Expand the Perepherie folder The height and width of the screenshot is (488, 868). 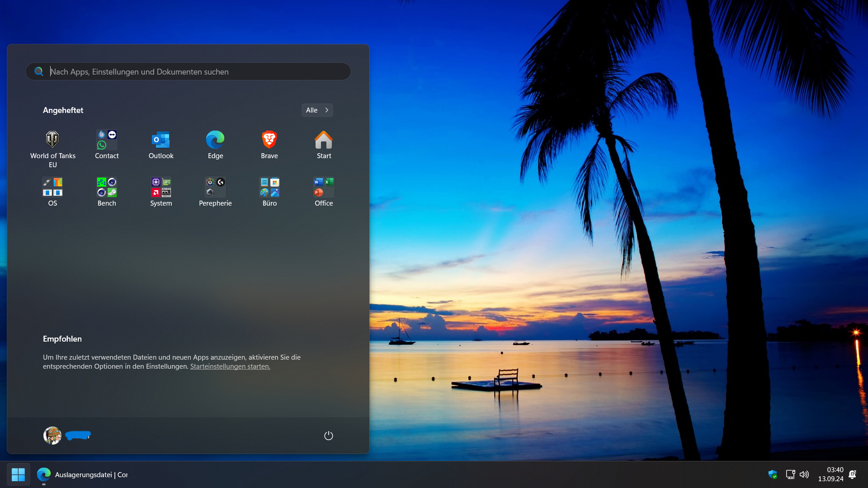(215, 188)
